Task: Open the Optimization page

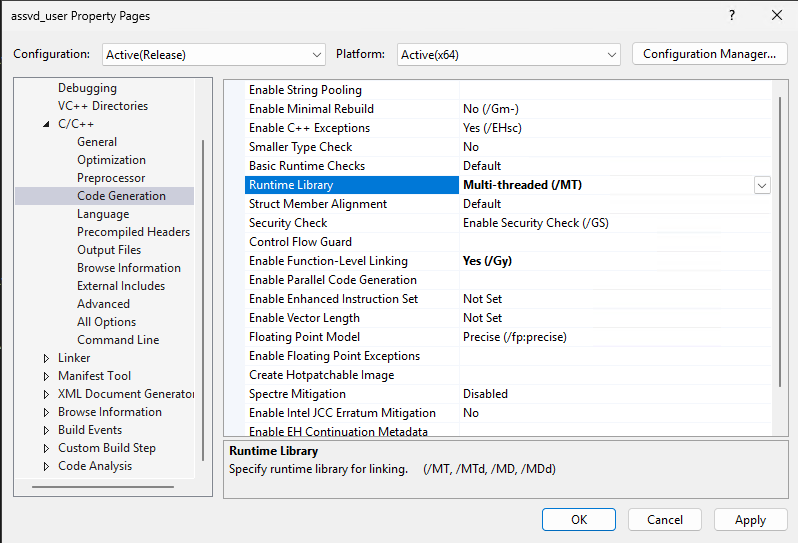Action: [111, 160]
